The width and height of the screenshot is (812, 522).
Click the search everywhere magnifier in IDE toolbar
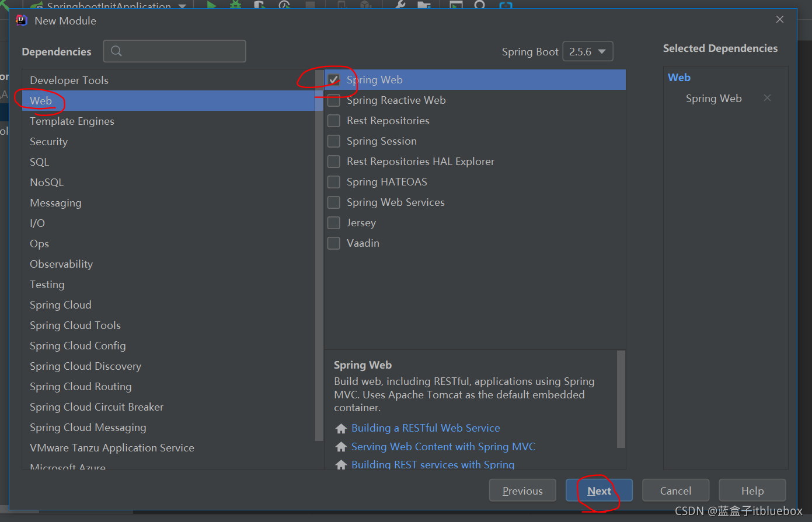[480, 5]
